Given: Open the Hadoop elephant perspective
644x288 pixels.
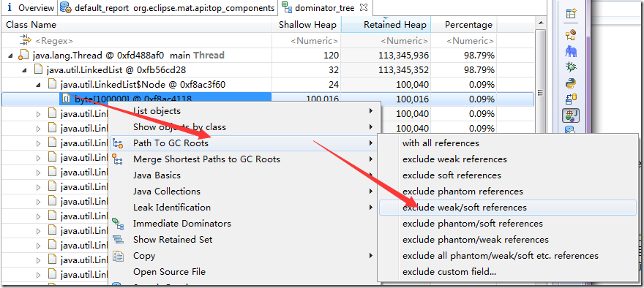Looking at the screenshot, I should [571, 51].
